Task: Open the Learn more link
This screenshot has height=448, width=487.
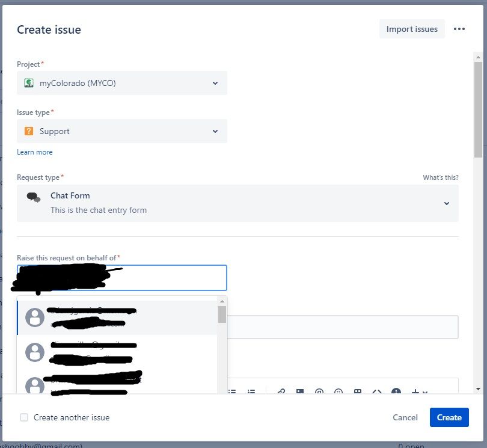Action: (x=35, y=152)
